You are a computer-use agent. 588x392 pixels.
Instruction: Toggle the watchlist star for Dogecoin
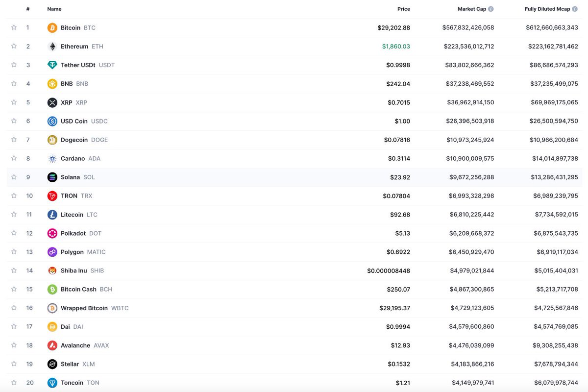tap(14, 140)
